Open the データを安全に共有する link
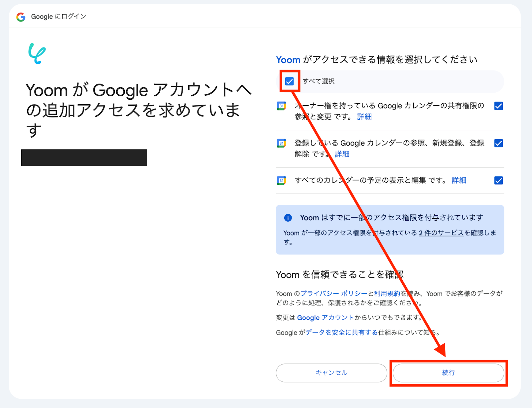 (341, 333)
